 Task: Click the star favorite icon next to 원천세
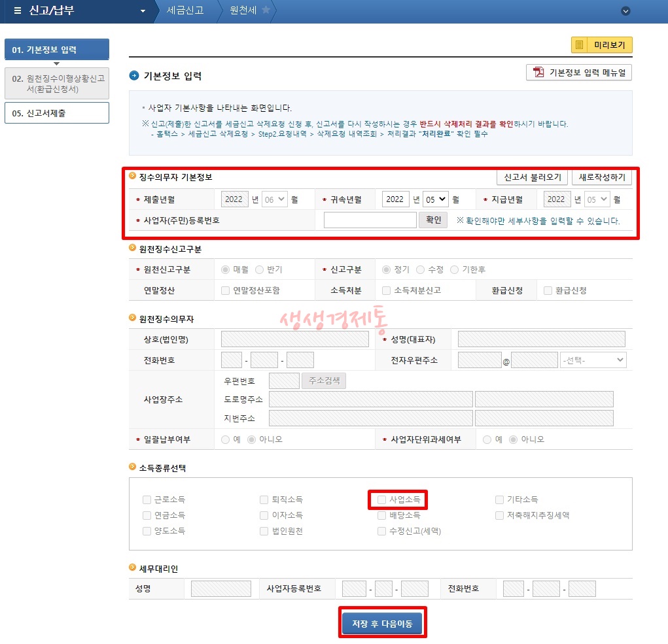point(264,10)
